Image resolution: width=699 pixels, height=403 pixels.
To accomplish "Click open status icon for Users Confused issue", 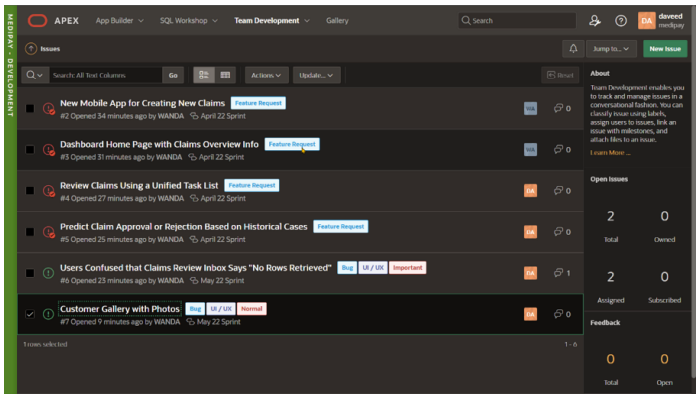I will coord(48,273).
